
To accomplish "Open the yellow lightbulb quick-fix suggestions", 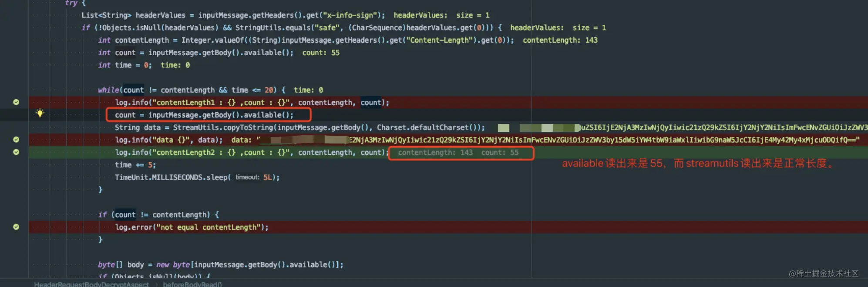I will click(40, 113).
